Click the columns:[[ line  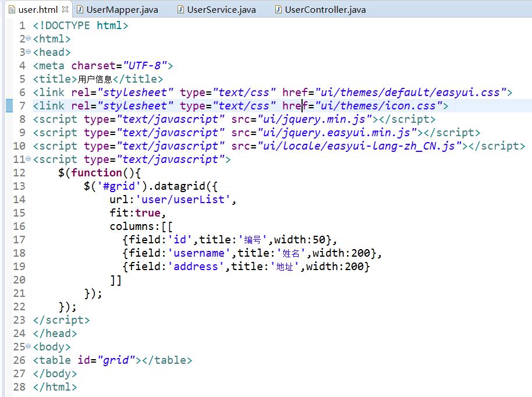pyautogui.click(x=141, y=226)
